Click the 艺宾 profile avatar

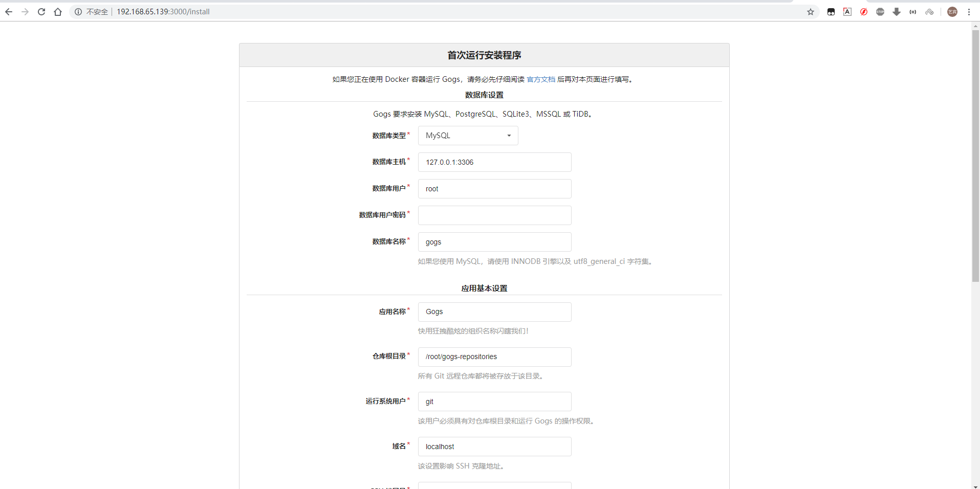pos(952,11)
